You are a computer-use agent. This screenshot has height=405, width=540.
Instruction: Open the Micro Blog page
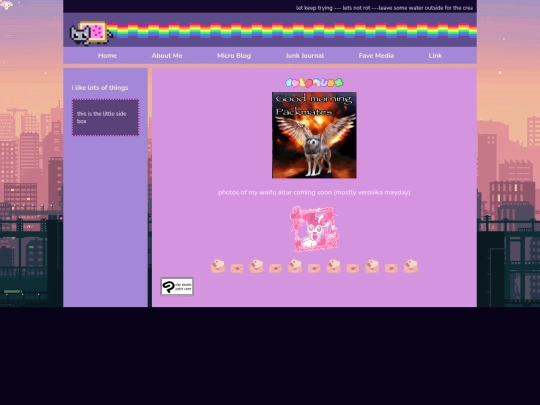(234, 55)
